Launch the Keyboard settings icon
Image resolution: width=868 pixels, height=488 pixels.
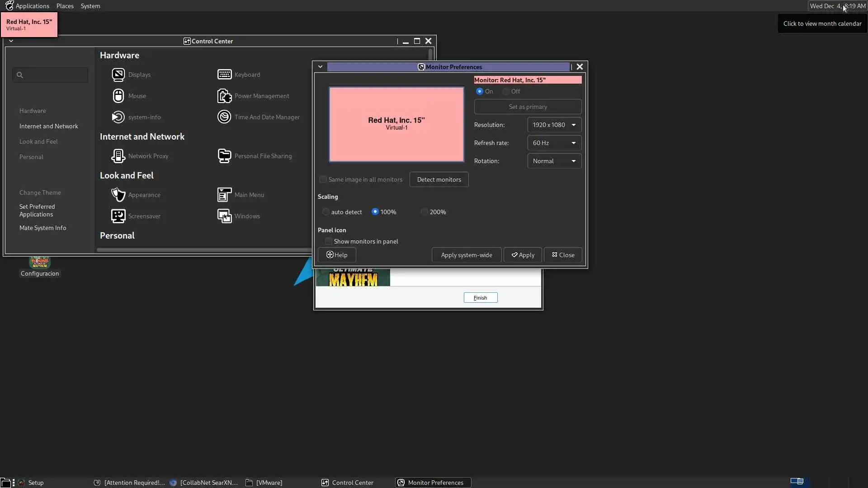[224, 75]
